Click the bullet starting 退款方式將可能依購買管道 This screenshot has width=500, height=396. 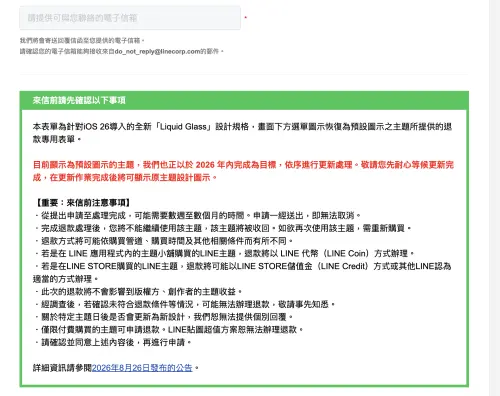pyautogui.click(x=163, y=241)
